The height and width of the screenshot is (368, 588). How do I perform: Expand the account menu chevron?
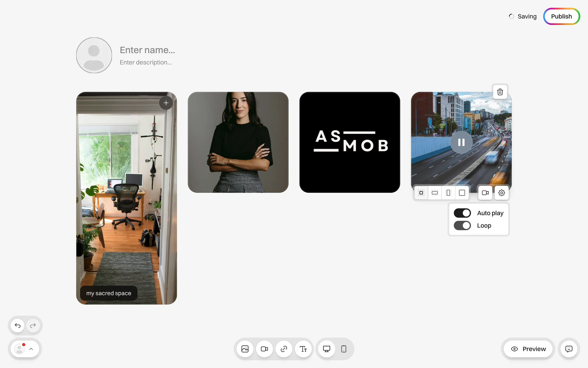(x=31, y=349)
